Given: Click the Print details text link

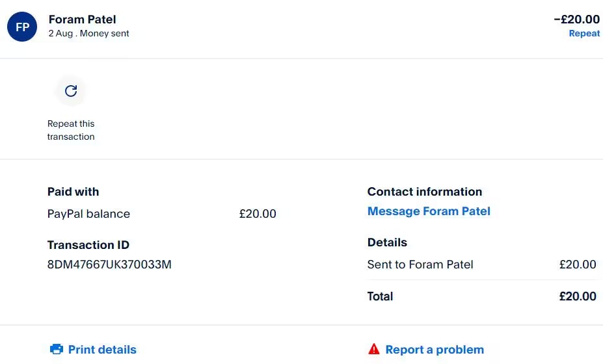Looking at the screenshot, I should [102, 350].
